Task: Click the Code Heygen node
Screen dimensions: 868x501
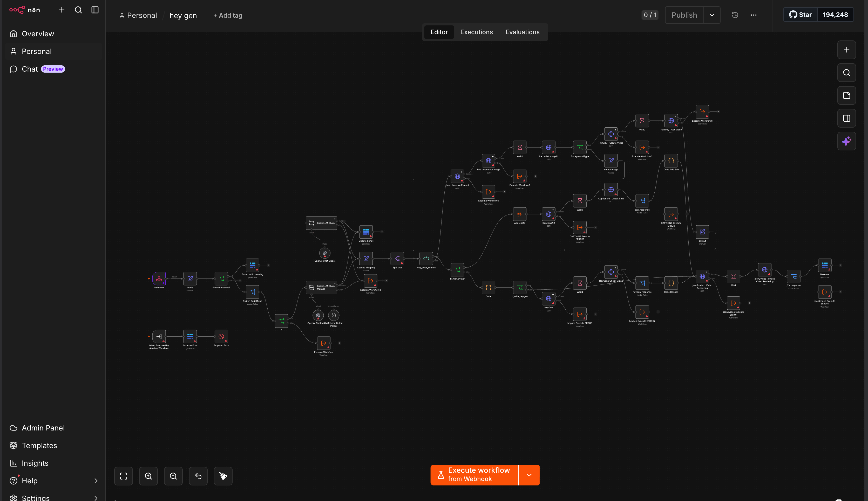Action: coord(671,283)
